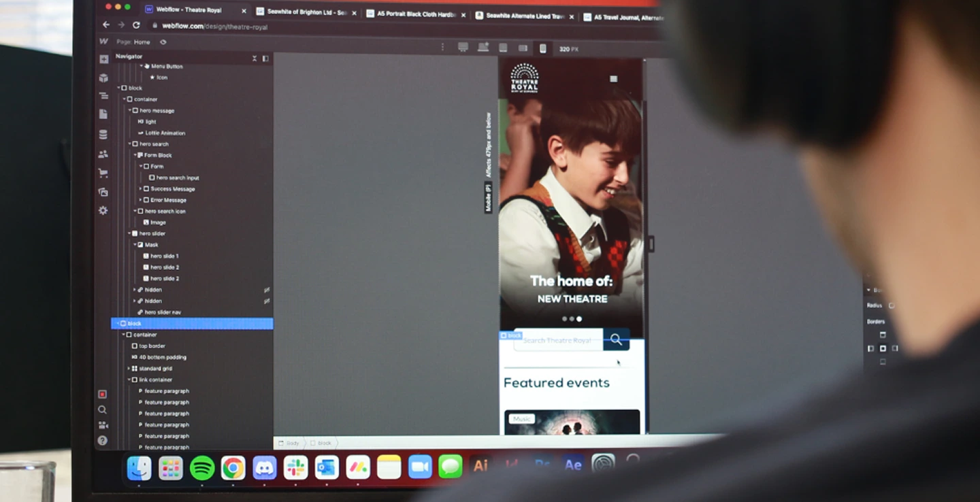The height and width of the screenshot is (502, 980).
Task: Click the Body breadcrumb at canvas bottom
Action: [x=289, y=443]
